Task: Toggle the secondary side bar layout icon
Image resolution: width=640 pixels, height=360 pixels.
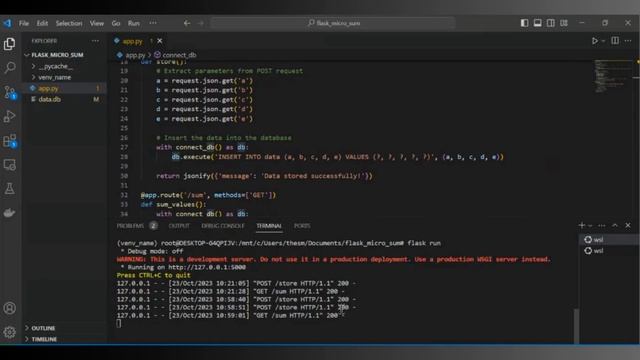Action: (551, 23)
